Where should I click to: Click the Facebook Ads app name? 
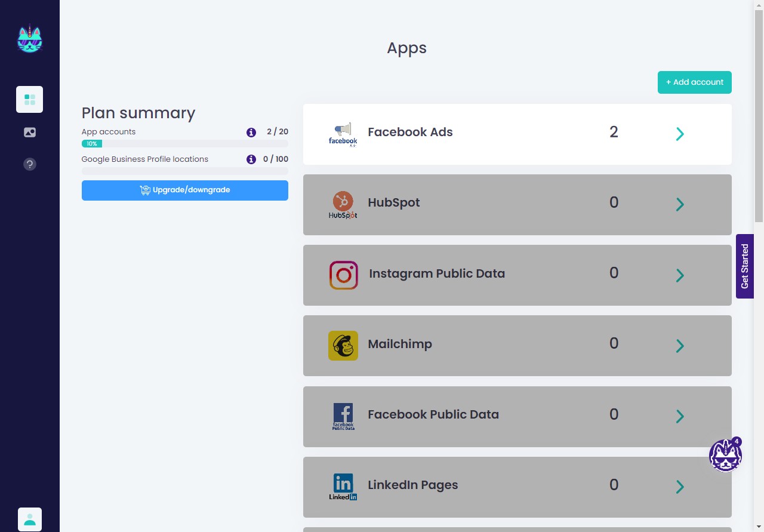tap(410, 132)
